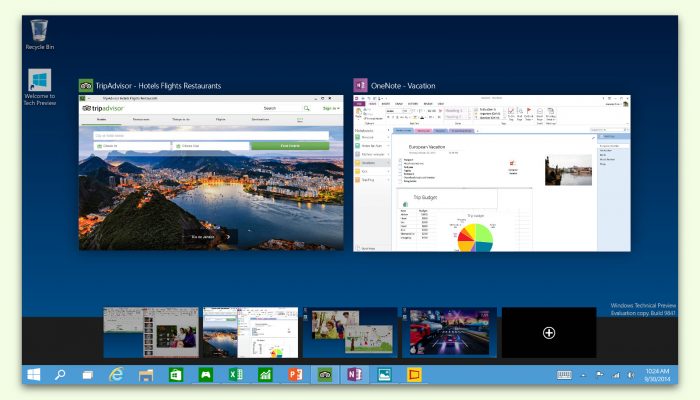This screenshot has width=700, height=400.
Task: Select Welcome to Tech Preview shortcut
Action: pyautogui.click(x=40, y=87)
